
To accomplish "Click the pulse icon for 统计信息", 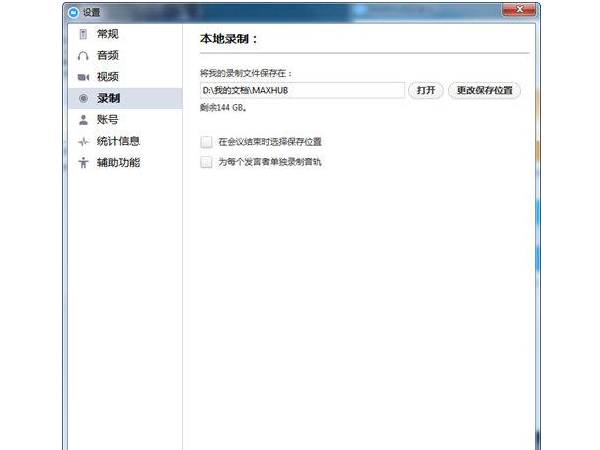I will click(83, 141).
